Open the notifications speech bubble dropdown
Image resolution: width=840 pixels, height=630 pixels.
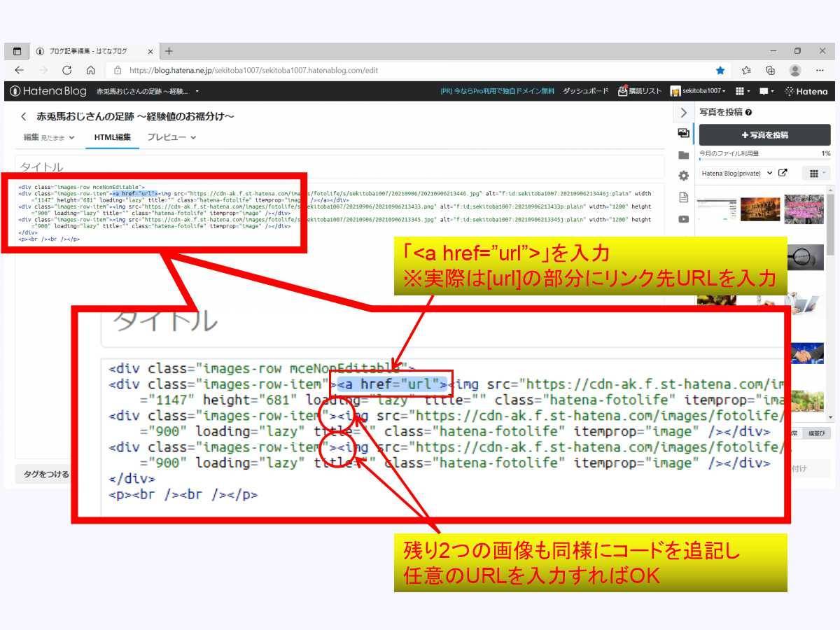(767, 91)
